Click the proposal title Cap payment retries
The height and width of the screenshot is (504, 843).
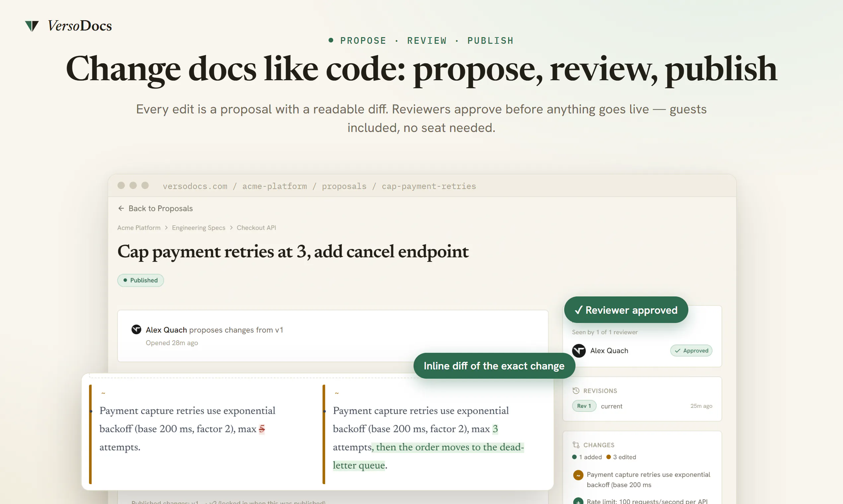pos(293,252)
